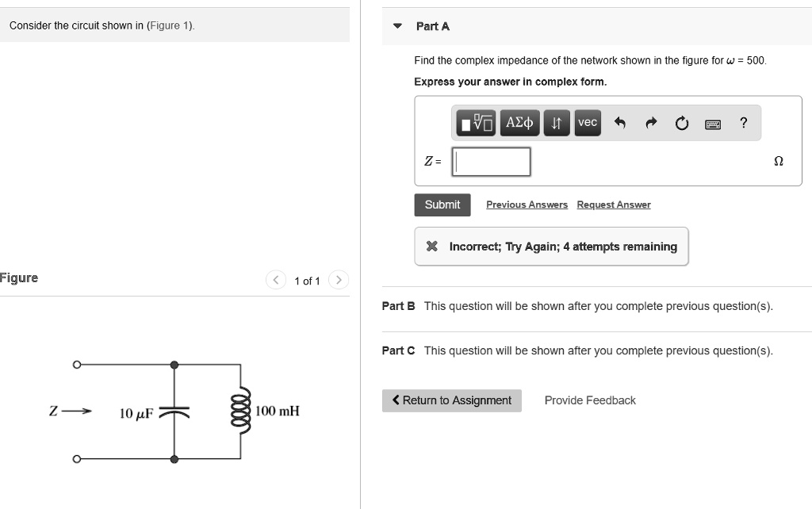The image size is (812, 509).
Task: Open the on-screen keyboard icon
Action: [x=712, y=123]
